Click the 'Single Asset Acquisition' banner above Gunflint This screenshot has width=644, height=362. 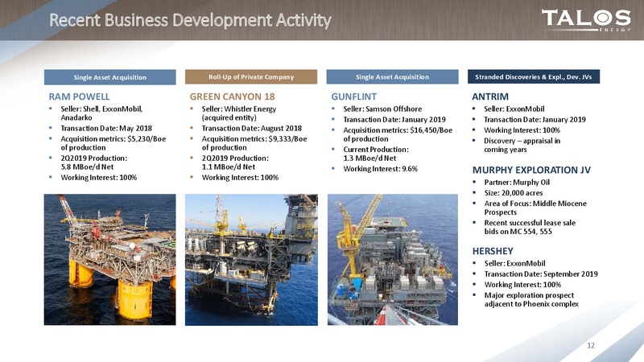tap(392, 76)
